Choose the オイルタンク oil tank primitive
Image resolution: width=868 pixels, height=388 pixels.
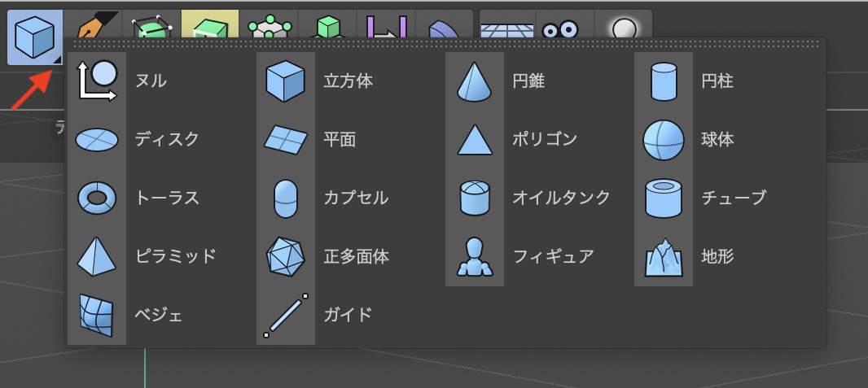pyautogui.click(x=475, y=198)
